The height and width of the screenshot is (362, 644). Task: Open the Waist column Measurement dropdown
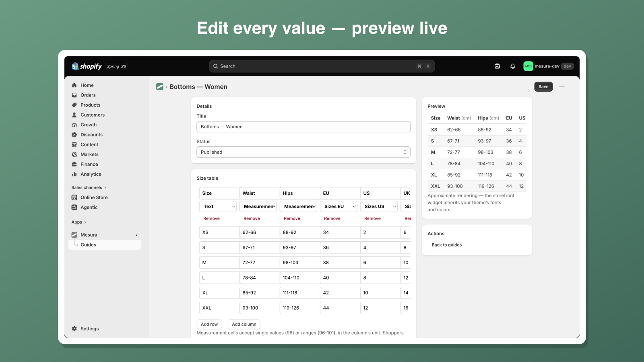tap(258, 206)
